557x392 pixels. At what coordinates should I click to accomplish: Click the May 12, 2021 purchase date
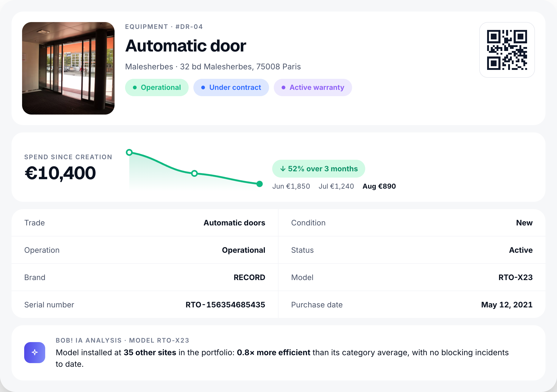pos(507,305)
